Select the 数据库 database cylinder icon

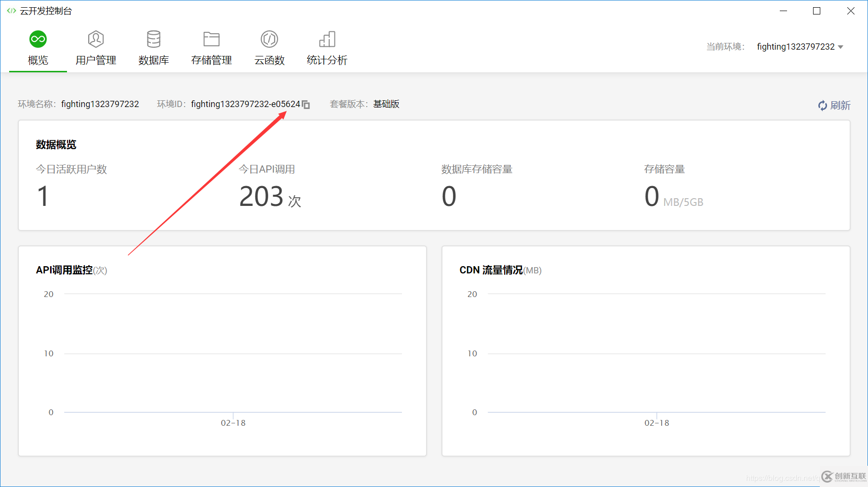click(154, 39)
